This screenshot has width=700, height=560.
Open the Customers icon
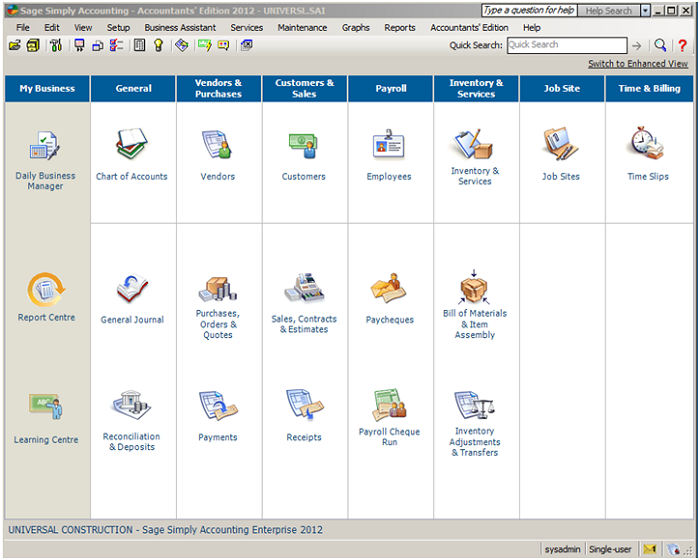(303, 145)
